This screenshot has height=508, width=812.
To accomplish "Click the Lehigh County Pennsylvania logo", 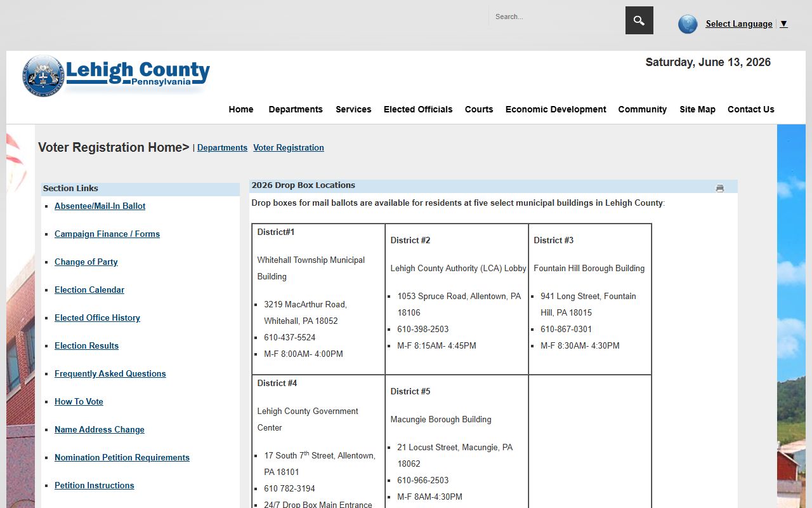I will click(115, 76).
